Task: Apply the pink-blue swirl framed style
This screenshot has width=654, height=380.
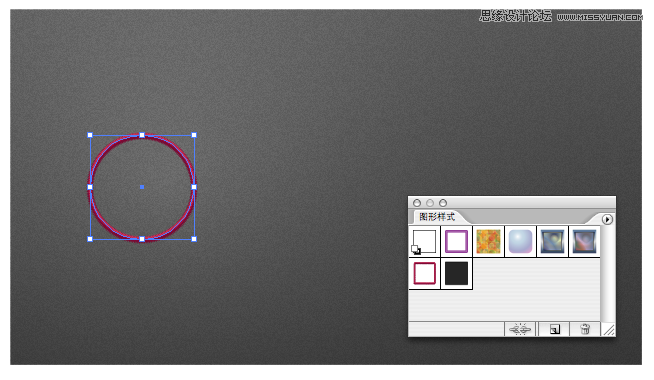Action: coord(584,242)
